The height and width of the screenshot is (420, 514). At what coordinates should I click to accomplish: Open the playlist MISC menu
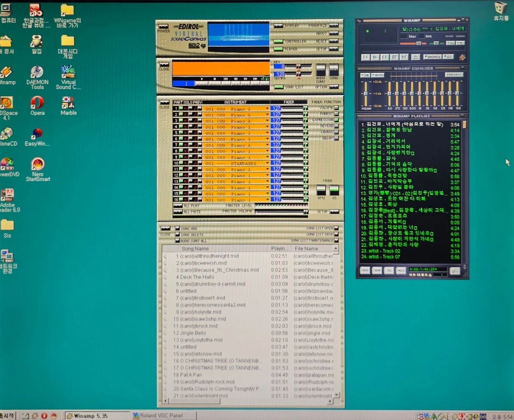click(401, 270)
